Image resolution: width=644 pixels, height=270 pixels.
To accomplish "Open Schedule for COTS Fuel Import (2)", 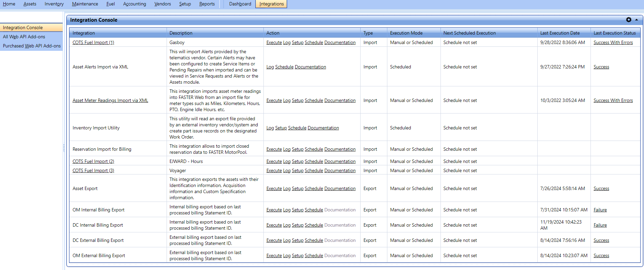I will 314,161.
